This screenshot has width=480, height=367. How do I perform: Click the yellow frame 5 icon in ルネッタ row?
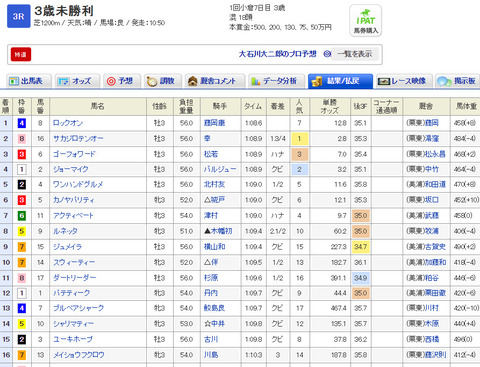click(22, 231)
